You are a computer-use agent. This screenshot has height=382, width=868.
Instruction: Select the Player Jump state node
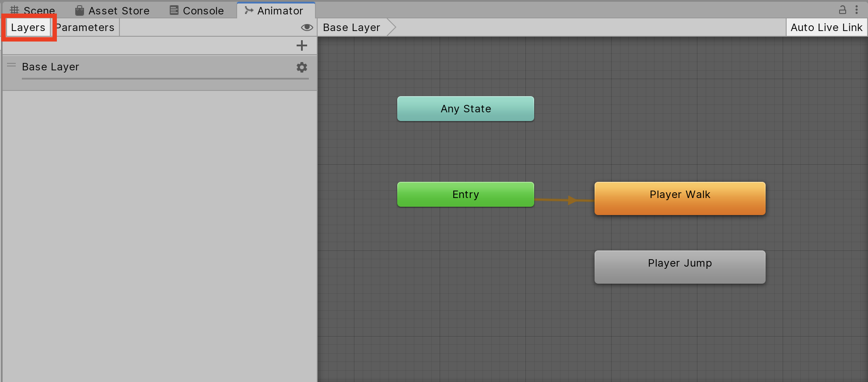pos(679,267)
